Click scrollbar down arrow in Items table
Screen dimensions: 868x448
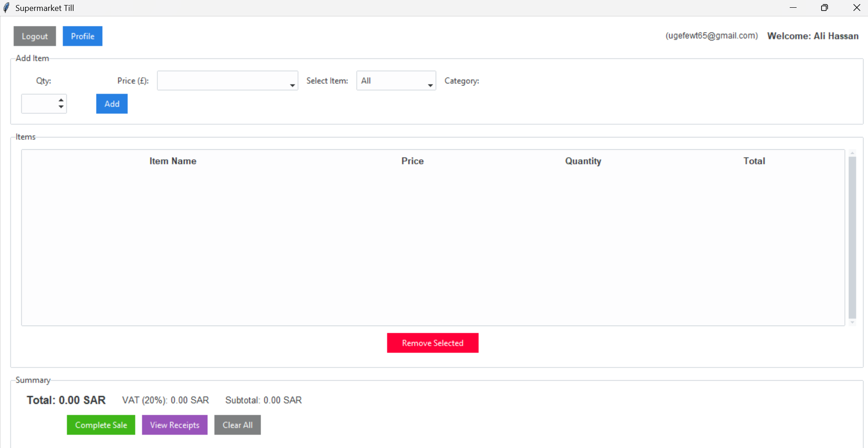pyautogui.click(x=852, y=323)
